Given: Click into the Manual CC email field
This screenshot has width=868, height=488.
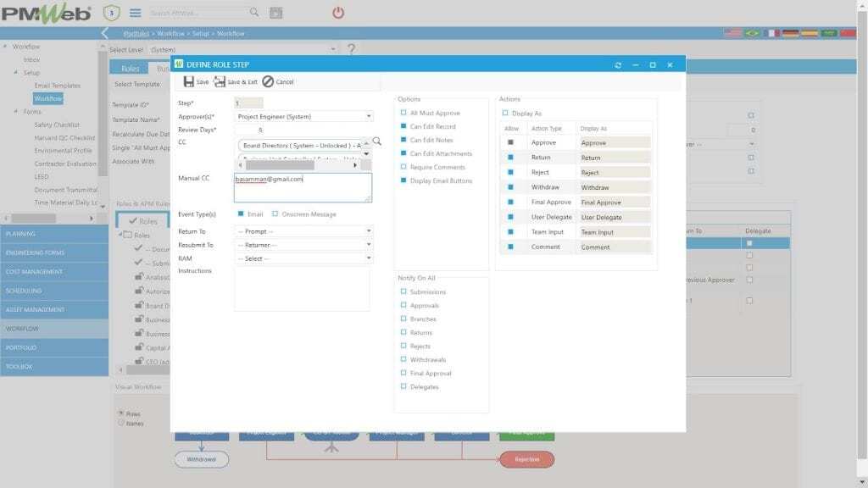Looking at the screenshot, I should [303, 187].
